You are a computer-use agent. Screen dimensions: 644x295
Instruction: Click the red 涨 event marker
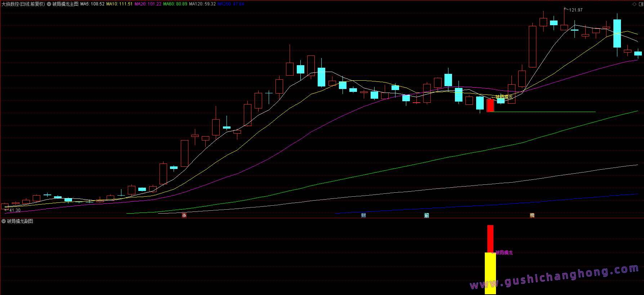point(184,215)
